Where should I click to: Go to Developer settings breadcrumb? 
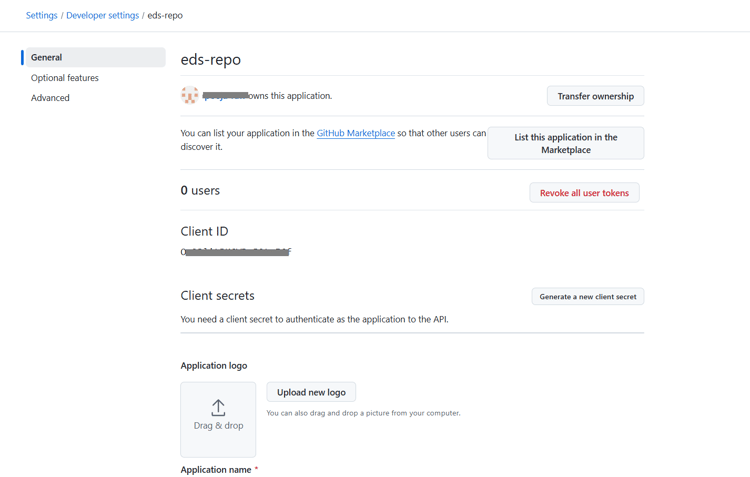(102, 16)
